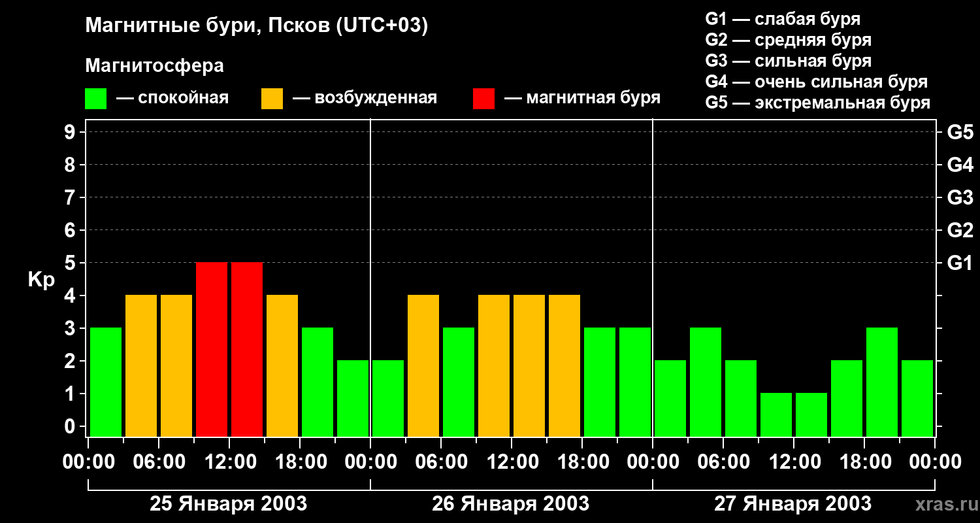Click the green 18:00–21:00 bar on 26 January
Image resolution: width=980 pixels, height=523 pixels.
point(600,382)
